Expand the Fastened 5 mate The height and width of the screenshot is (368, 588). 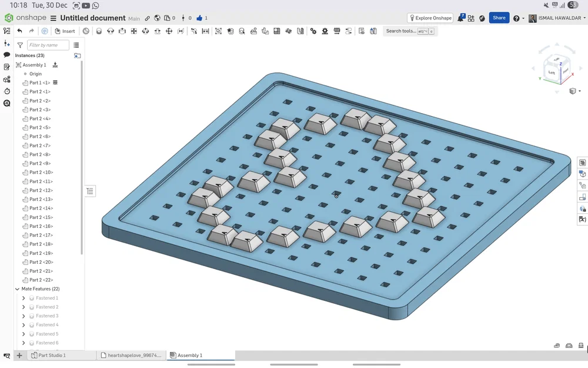pyautogui.click(x=24, y=334)
